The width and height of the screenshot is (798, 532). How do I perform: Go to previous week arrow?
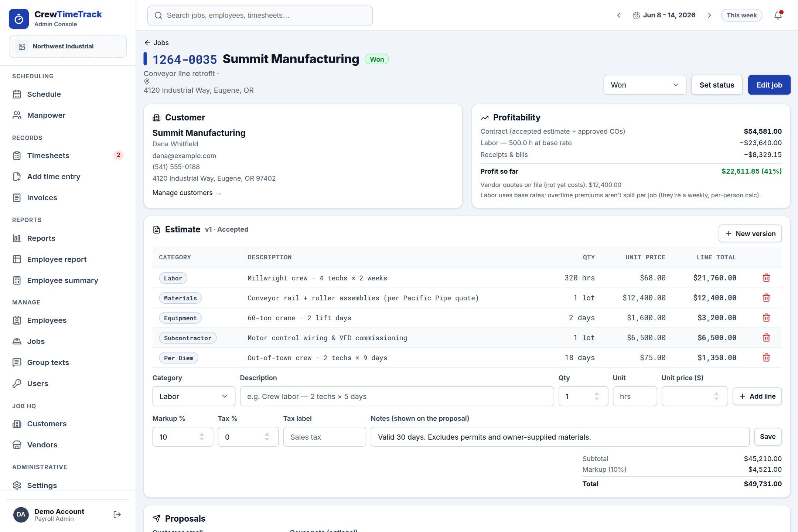(619, 15)
